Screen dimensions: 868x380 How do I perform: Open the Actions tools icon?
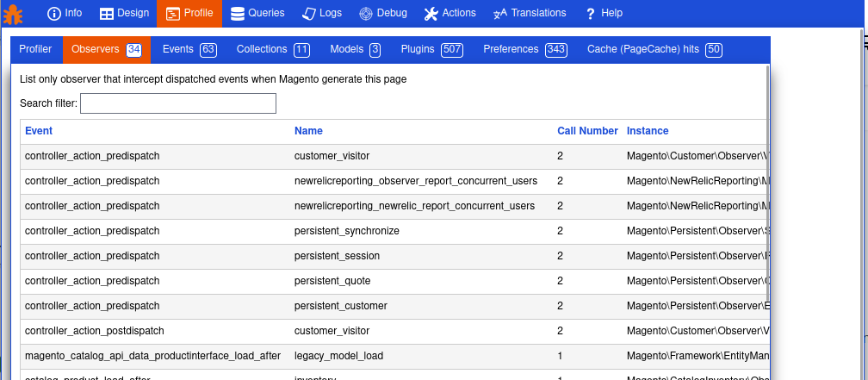[x=431, y=14]
